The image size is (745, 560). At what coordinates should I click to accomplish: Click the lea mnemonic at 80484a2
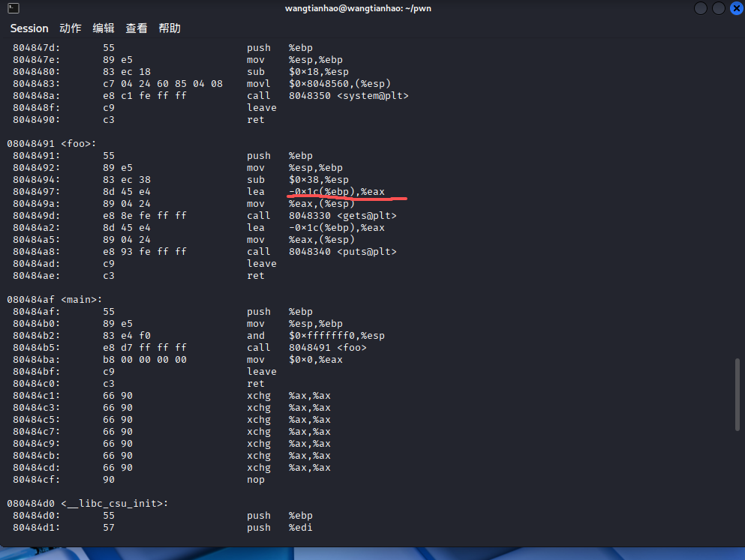[256, 228]
